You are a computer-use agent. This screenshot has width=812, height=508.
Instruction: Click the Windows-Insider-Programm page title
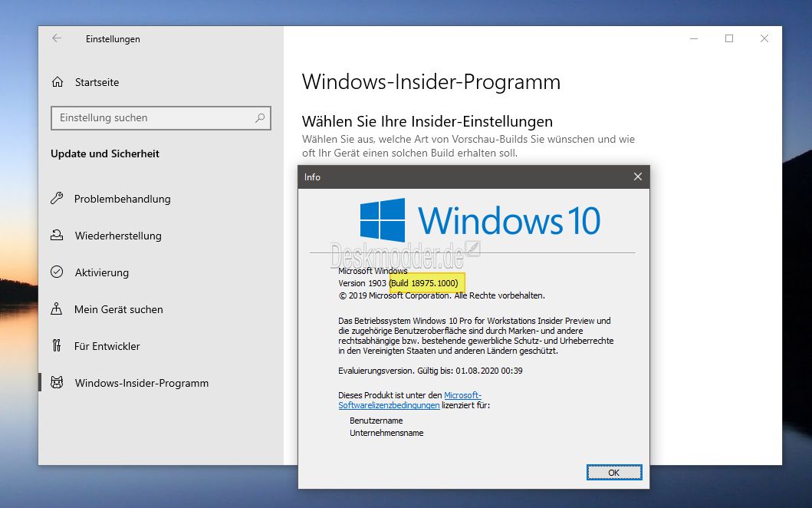click(x=431, y=82)
